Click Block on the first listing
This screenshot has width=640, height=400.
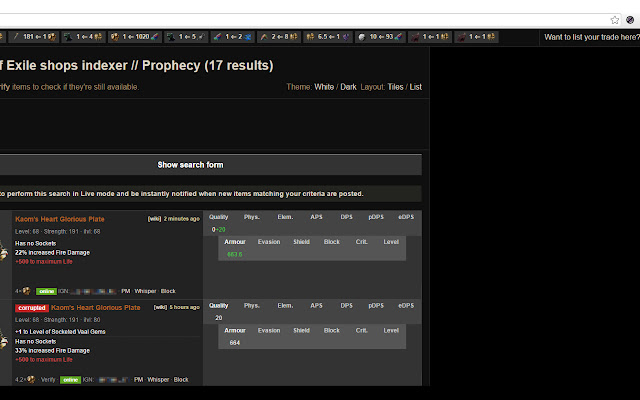coord(168,291)
